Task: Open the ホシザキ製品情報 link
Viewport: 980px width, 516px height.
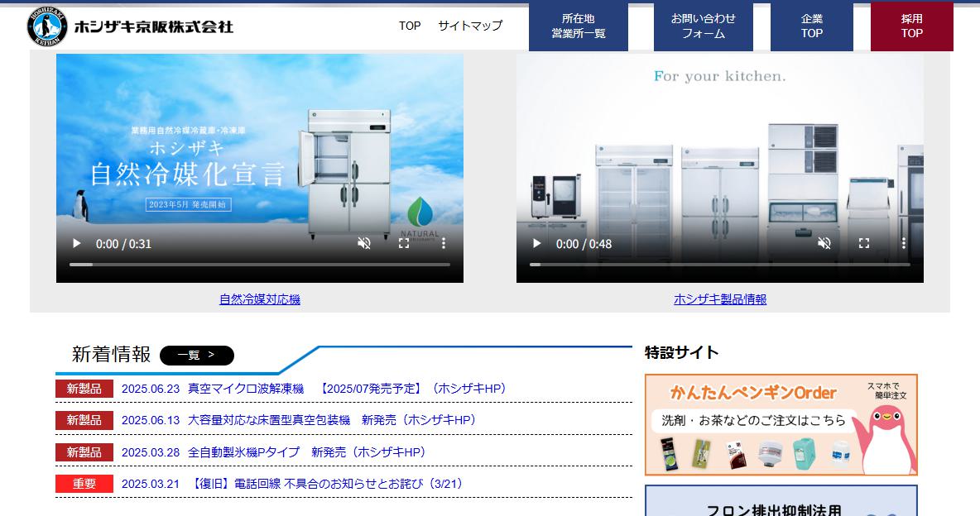Action: [720, 299]
